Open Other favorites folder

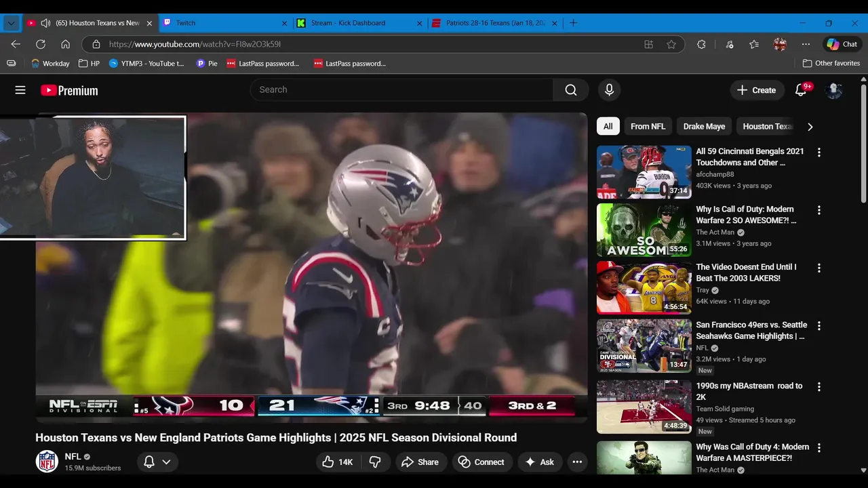[x=831, y=63]
